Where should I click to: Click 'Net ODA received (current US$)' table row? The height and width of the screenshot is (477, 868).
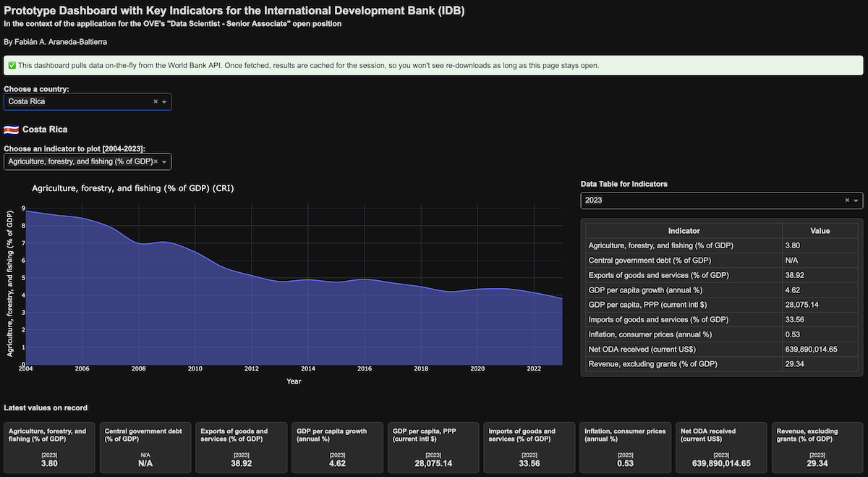[721, 349]
